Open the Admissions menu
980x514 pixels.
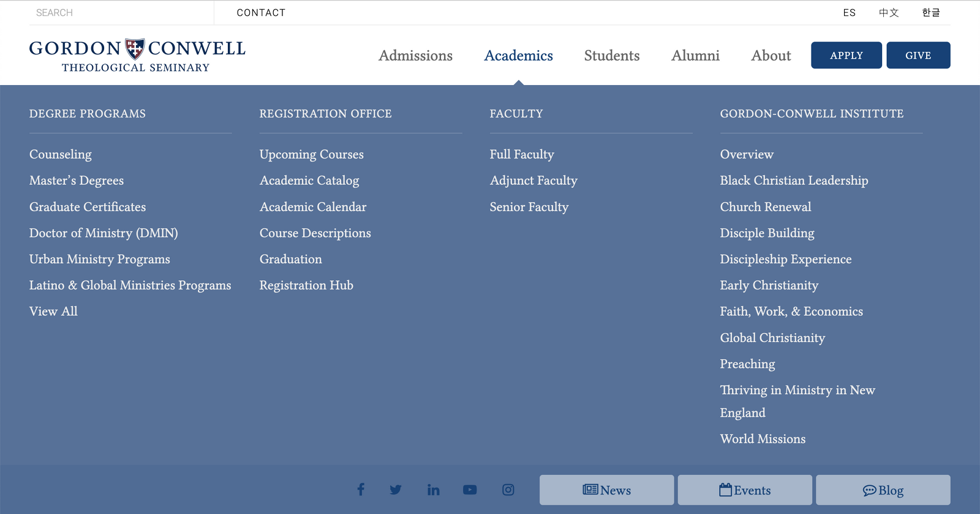[415, 56]
